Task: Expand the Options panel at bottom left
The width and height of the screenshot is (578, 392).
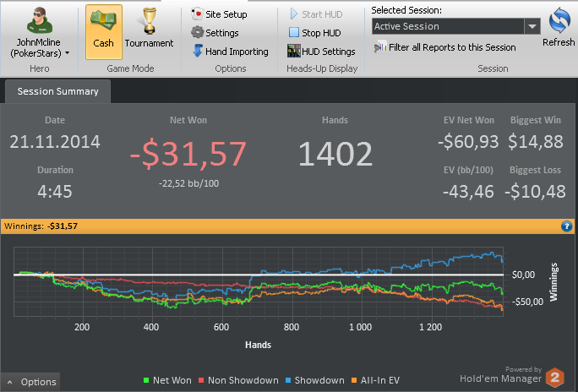Action: point(30,382)
